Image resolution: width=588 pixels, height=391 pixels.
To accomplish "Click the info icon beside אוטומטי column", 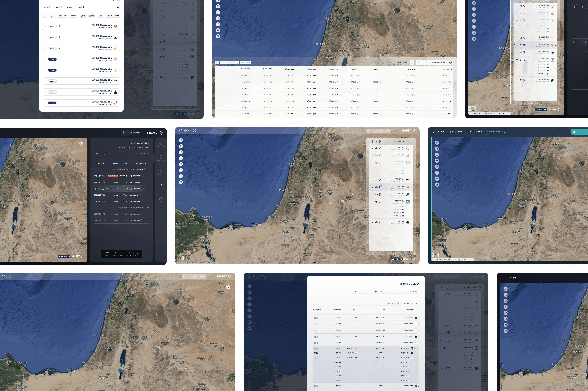I will [320, 310].
